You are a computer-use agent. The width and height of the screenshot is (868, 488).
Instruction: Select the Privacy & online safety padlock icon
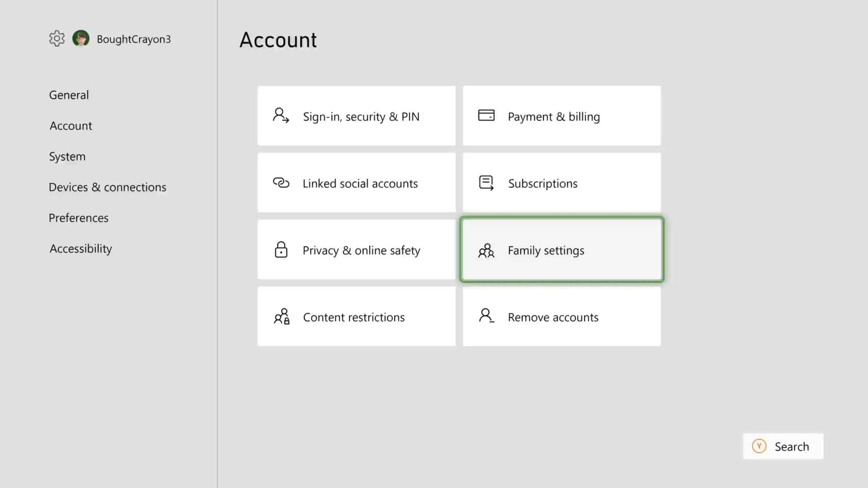pyautogui.click(x=281, y=250)
